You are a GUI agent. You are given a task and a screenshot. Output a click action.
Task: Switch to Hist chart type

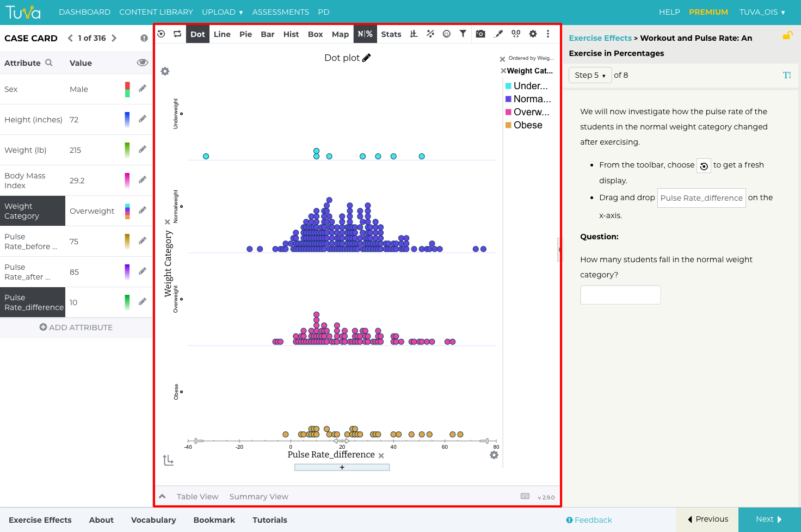click(291, 34)
